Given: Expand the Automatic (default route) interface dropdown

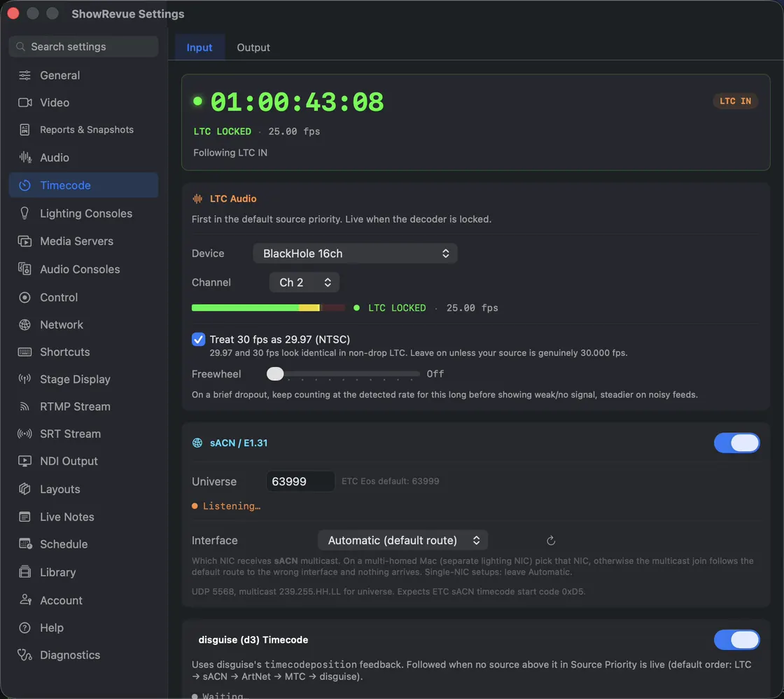Looking at the screenshot, I should [x=403, y=541].
